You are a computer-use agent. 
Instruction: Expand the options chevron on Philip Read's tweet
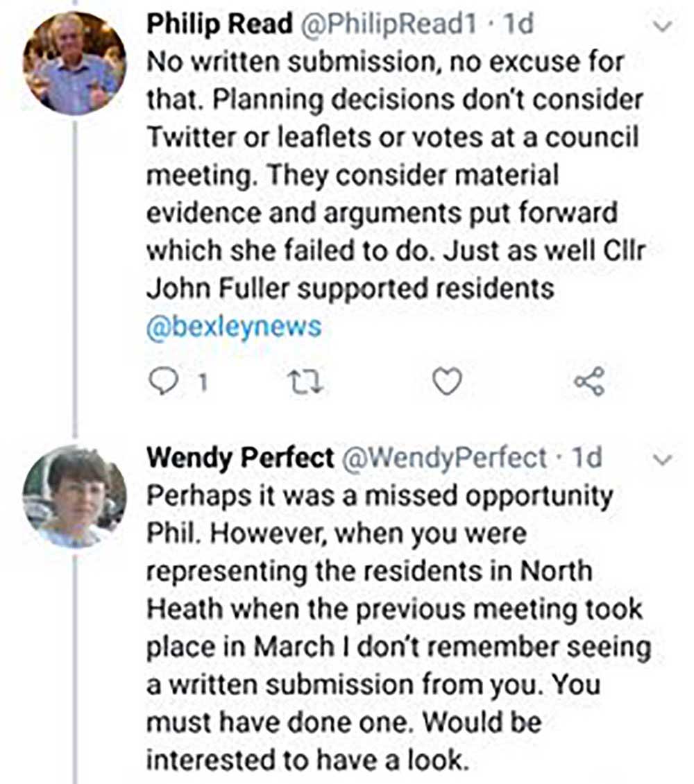point(663,26)
